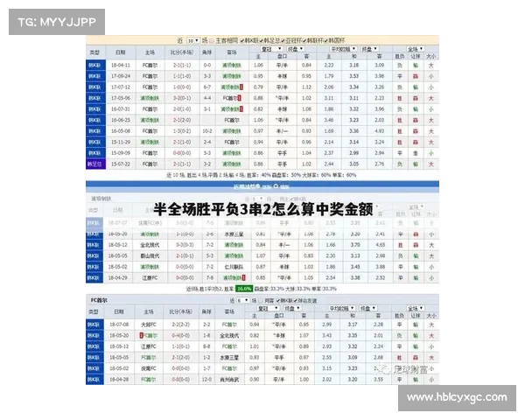Open the 全场 dropdown in the head-to-head table
Viewport: 525px width, 420px height.
click(x=416, y=49)
